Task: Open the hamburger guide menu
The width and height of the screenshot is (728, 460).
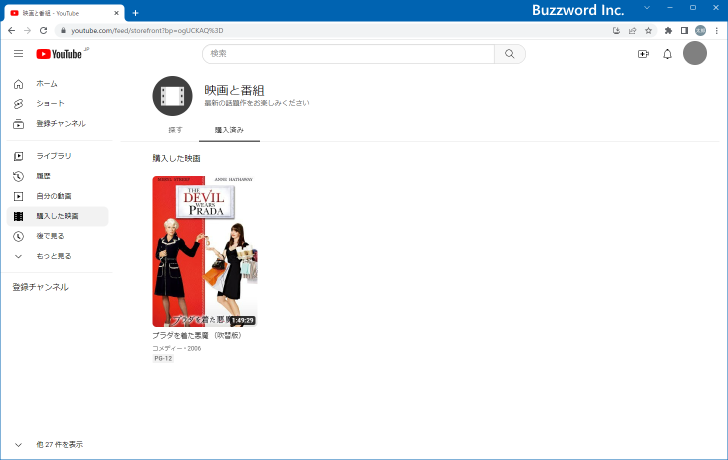Action: (x=19, y=54)
